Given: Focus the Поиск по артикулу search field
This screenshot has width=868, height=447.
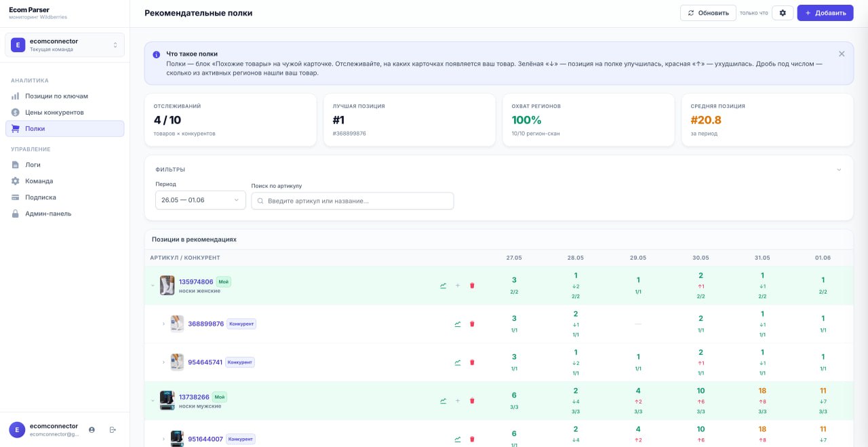Looking at the screenshot, I should [353, 201].
